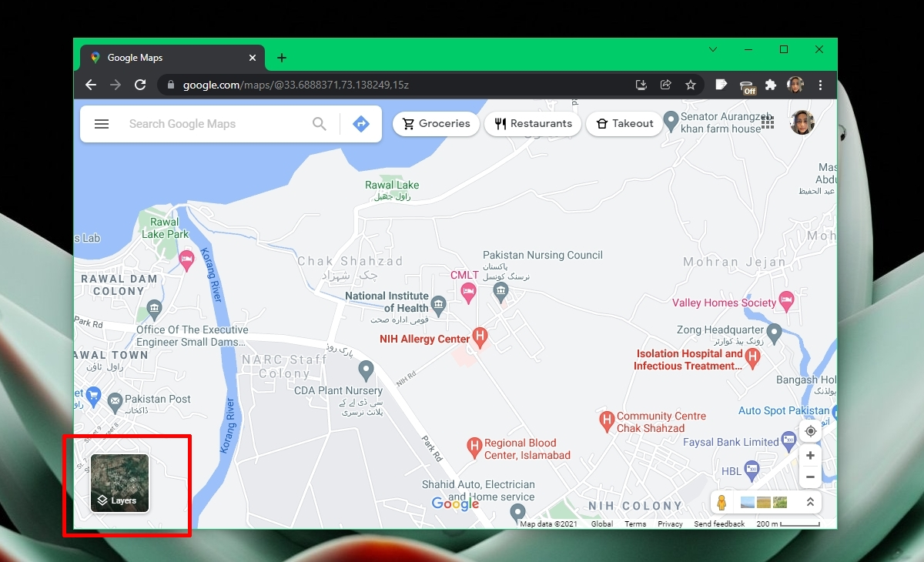The image size is (924, 562).
Task: Open the Google Maps hamburger menu
Action: [x=102, y=124]
